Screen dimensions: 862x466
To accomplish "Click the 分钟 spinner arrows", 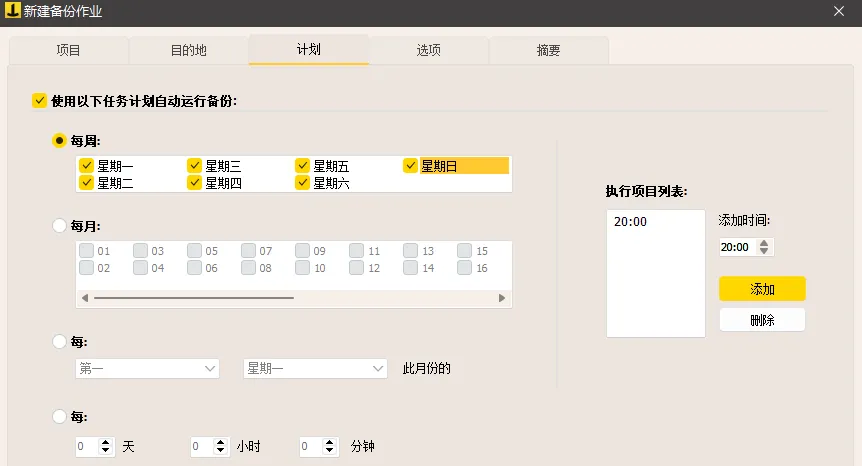I will [x=329, y=446].
